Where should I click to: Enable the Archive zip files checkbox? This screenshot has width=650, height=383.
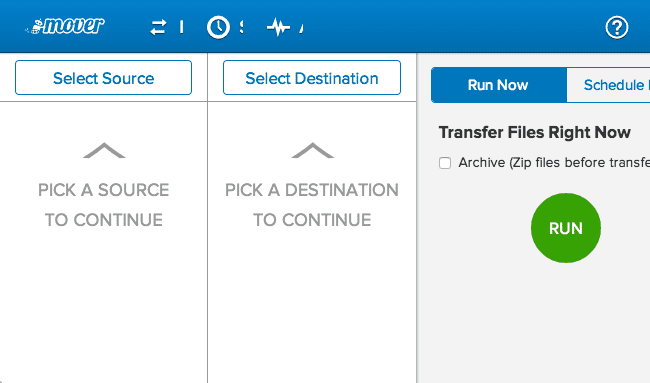click(x=445, y=163)
